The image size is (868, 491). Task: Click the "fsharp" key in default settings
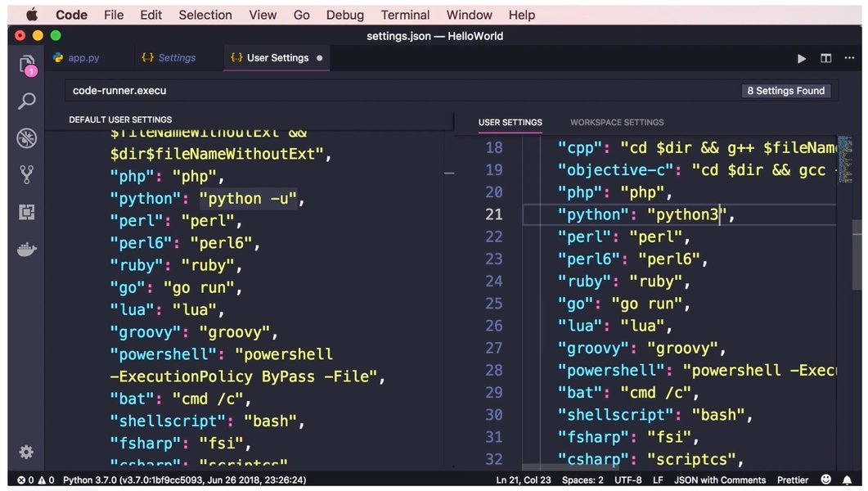(x=145, y=444)
